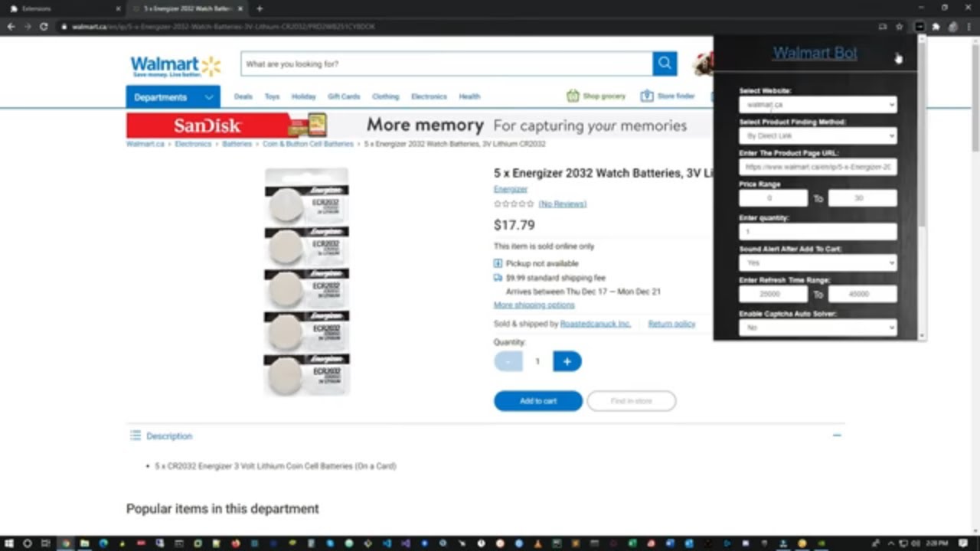Screen dimensions: 980x551
Task: Open the Extensions puzzle piece menu
Action: [936, 27]
